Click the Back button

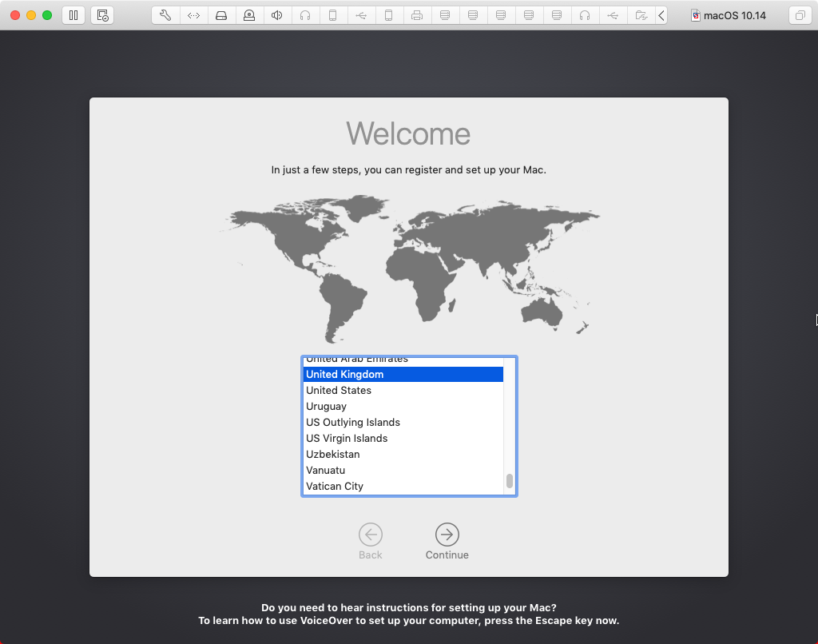click(371, 536)
